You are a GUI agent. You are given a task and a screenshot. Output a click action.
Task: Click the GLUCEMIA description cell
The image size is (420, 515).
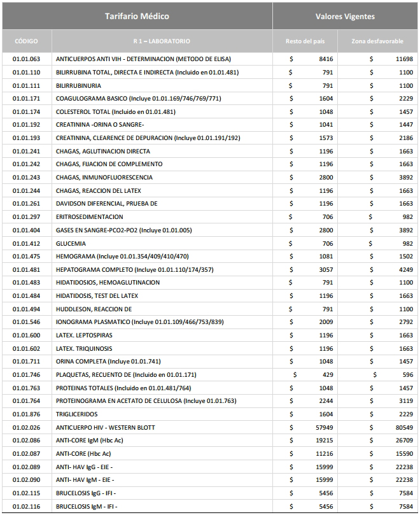click(x=70, y=243)
